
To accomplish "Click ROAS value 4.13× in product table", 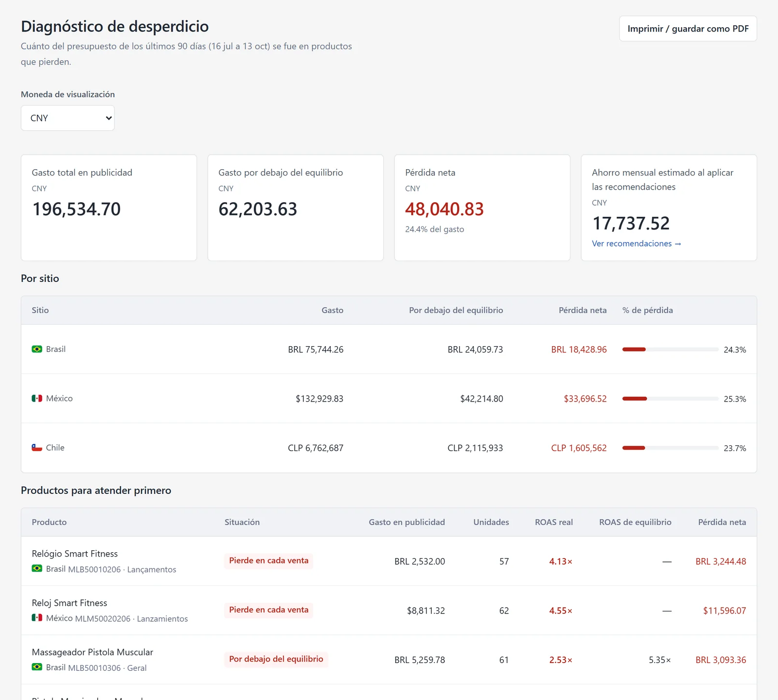I will tap(561, 561).
